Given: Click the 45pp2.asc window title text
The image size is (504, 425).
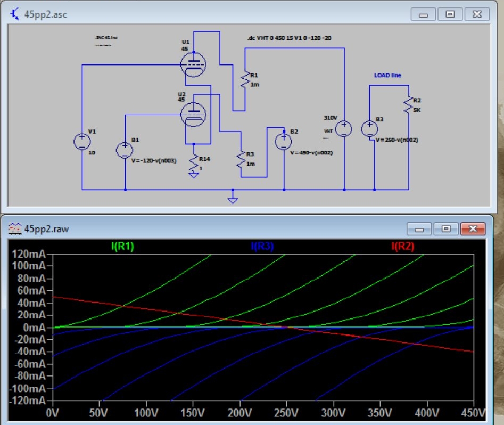Looking at the screenshot, I should click(46, 14).
